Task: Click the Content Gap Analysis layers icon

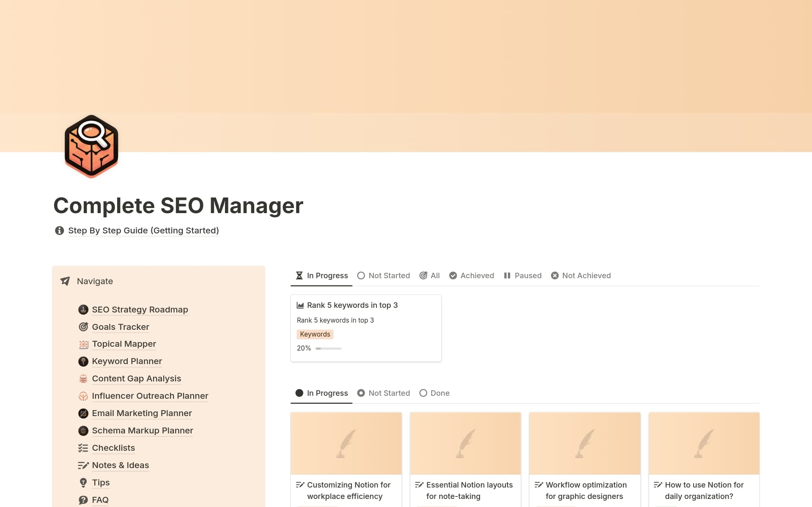Action: [83, 378]
